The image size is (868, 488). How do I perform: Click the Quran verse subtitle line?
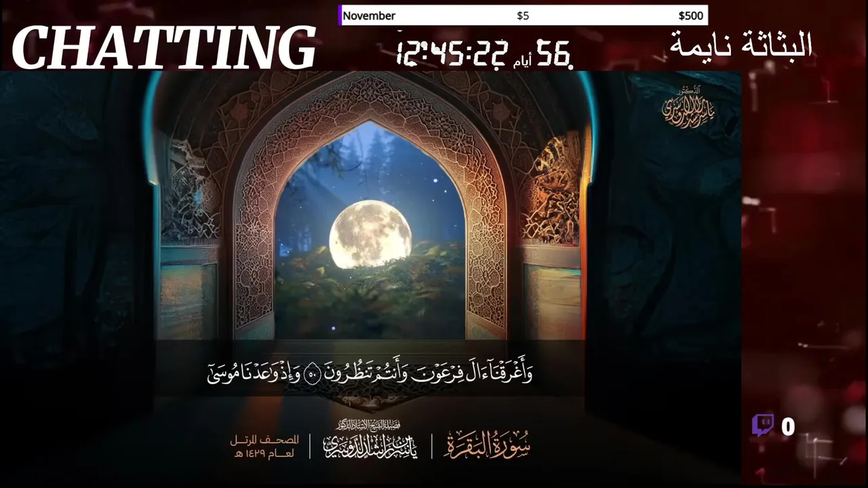(370, 372)
